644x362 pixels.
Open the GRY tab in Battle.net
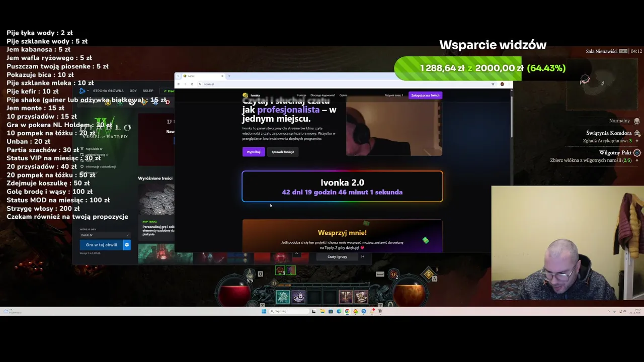pos(133,91)
